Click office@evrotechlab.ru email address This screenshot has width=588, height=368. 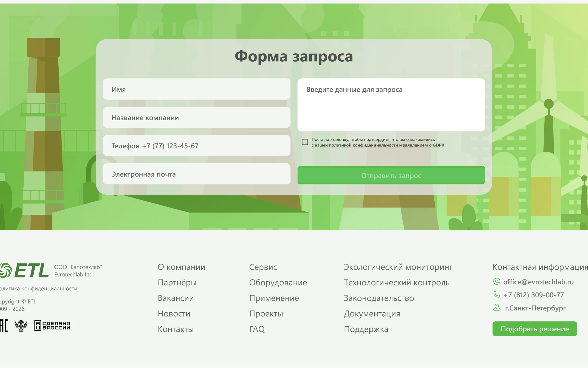coord(538,282)
